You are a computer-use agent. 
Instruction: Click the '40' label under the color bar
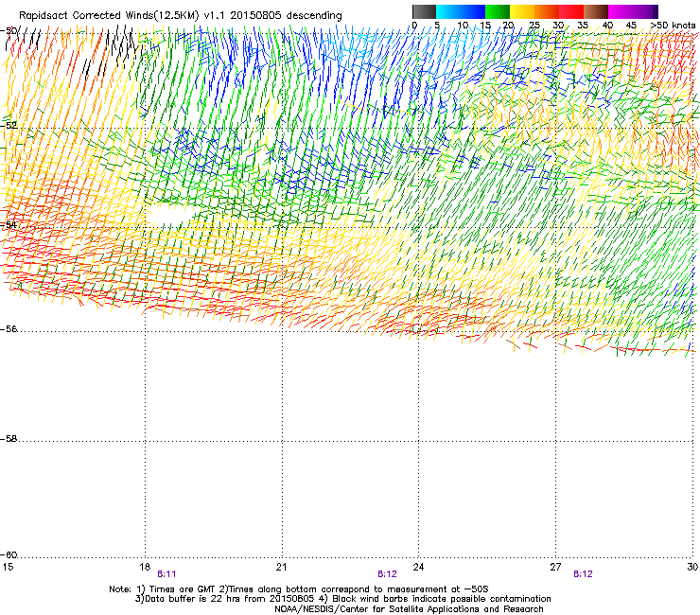click(x=607, y=26)
